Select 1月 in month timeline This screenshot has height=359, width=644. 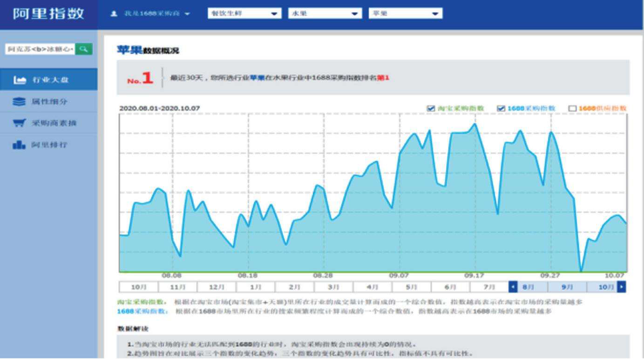(256, 287)
